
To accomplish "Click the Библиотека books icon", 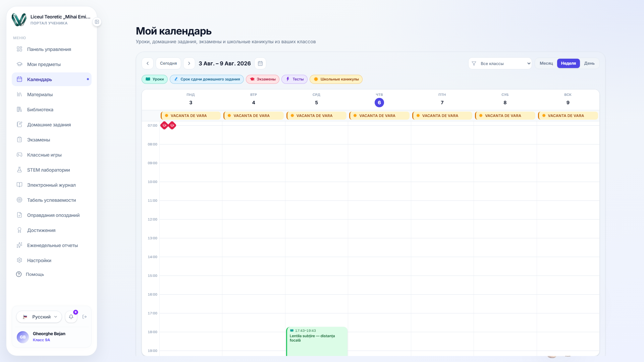I will coord(19,110).
